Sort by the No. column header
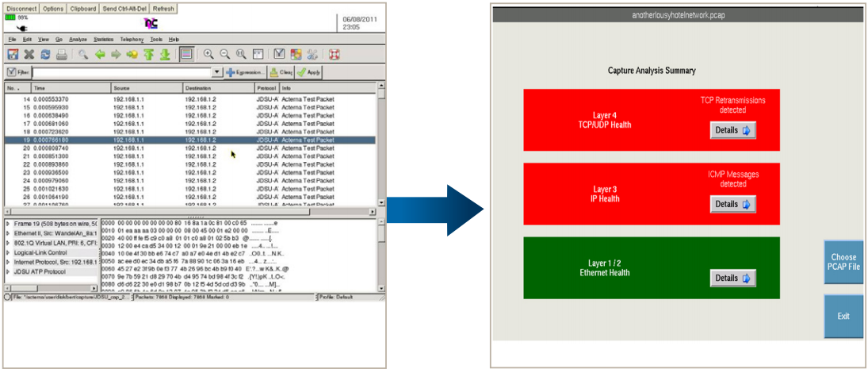 pos(17,88)
